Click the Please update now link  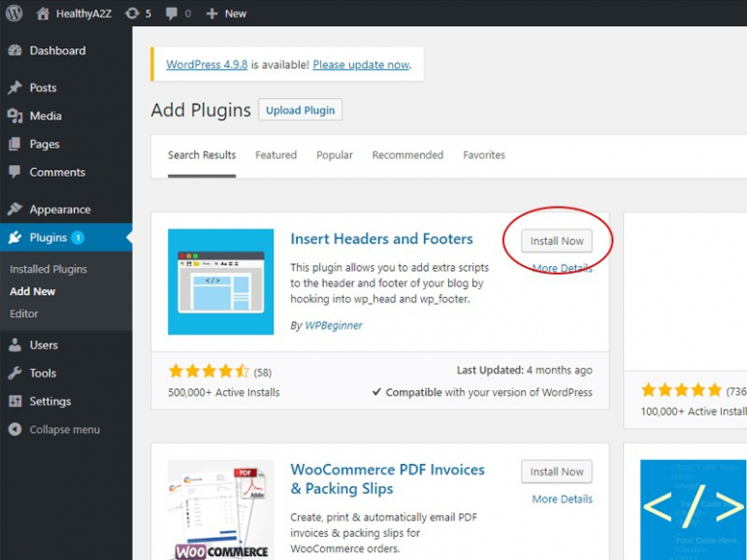coord(361,65)
